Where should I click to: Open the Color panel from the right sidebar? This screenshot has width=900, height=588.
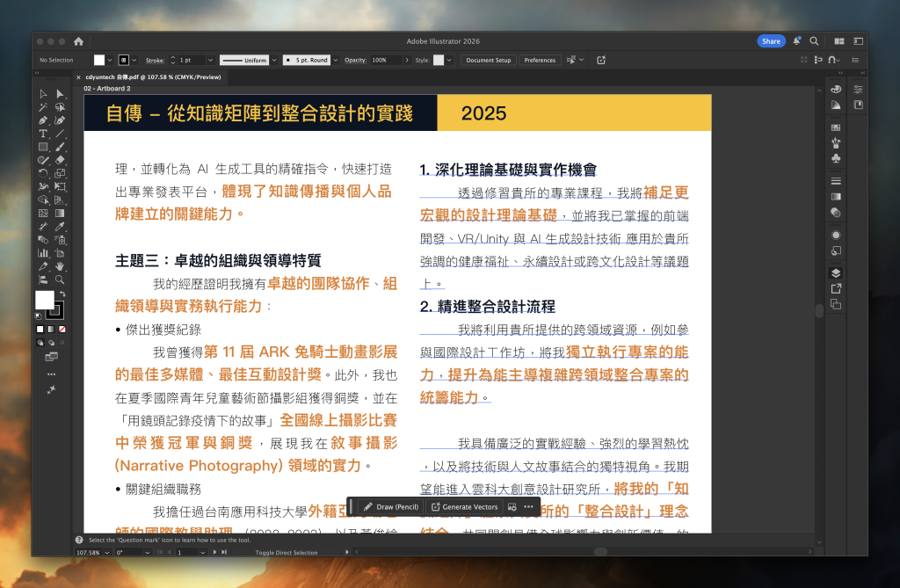pyautogui.click(x=836, y=89)
